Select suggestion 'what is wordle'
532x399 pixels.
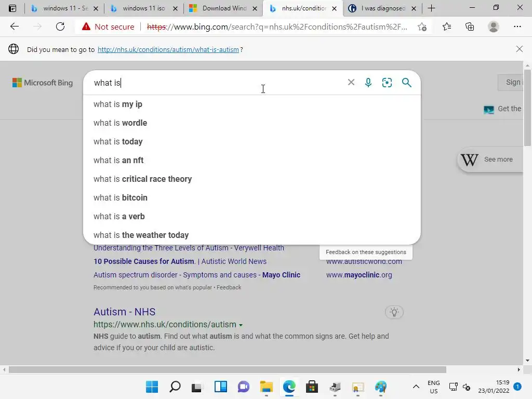(252, 123)
